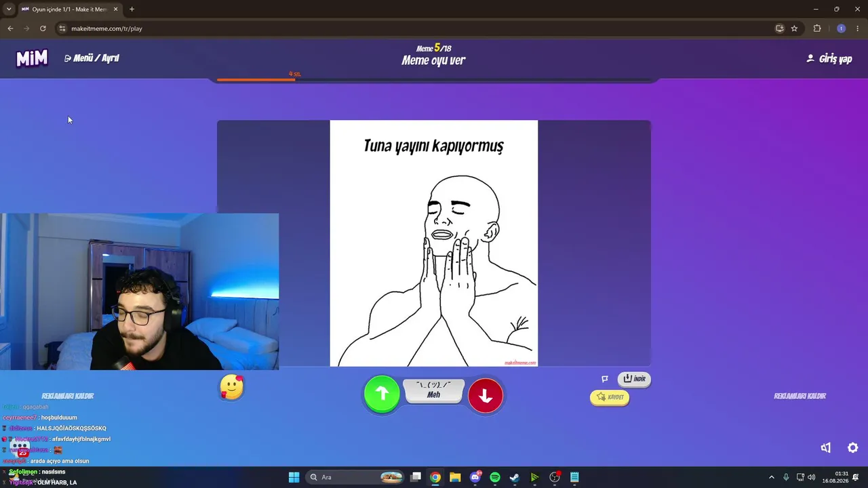Open the volume tray icon
Image resolution: width=868 pixels, height=488 pixels.
click(812, 477)
